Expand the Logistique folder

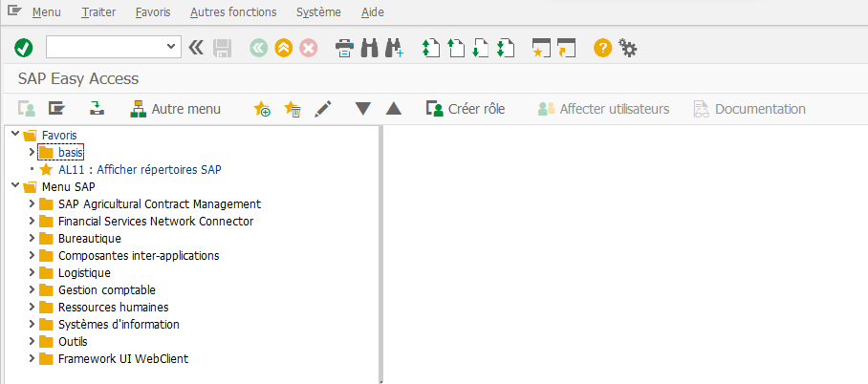tap(32, 273)
